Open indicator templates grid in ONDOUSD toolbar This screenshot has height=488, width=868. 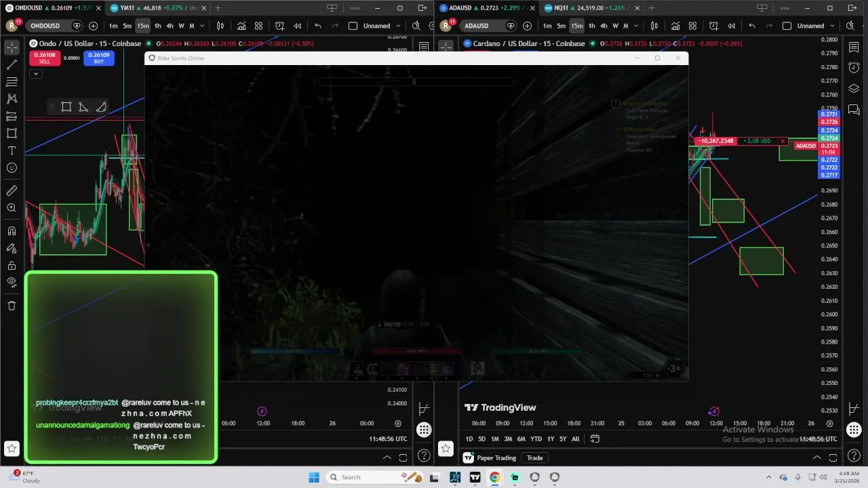(x=258, y=26)
